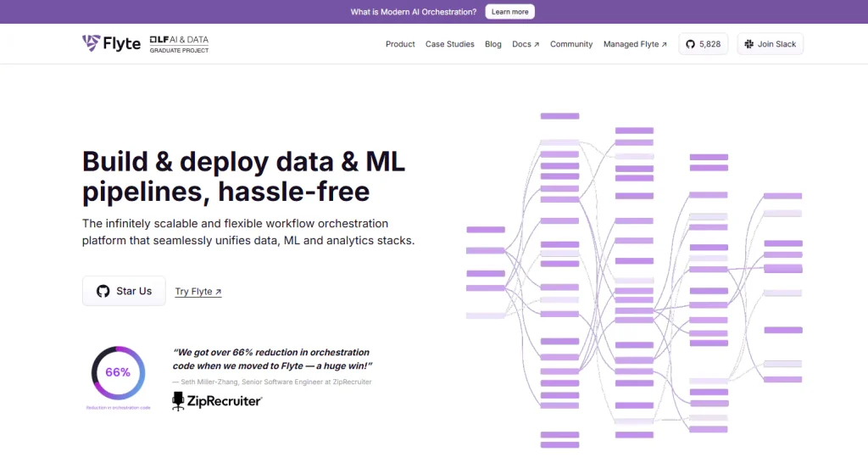Click the 'What is Modern AI Orchestration?' banner text
Viewport: 868px width, 474px height.
(414, 12)
